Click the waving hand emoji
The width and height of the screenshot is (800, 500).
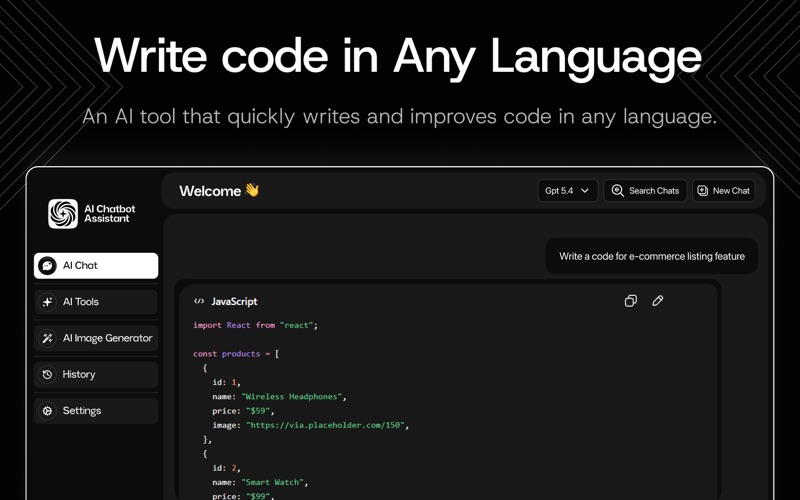(x=252, y=190)
